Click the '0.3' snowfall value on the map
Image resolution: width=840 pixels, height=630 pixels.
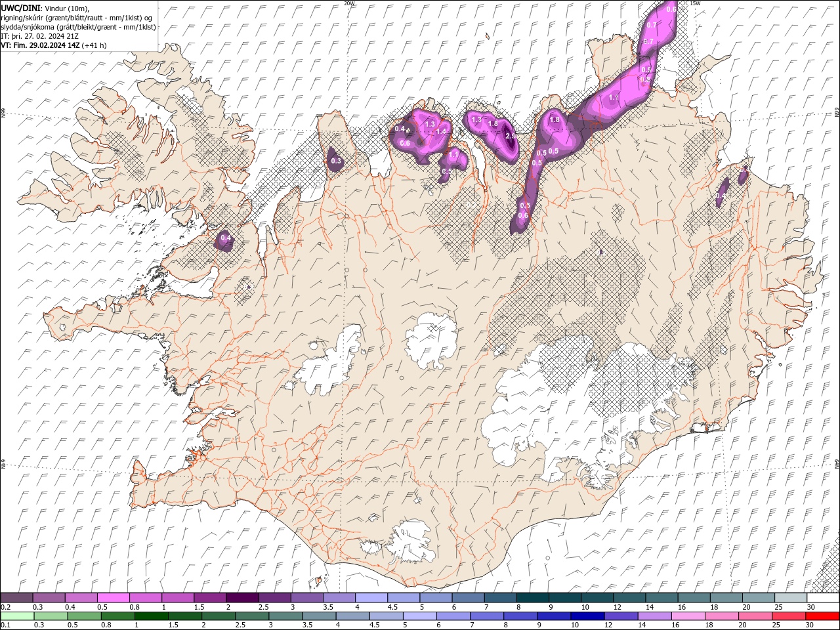click(x=336, y=161)
